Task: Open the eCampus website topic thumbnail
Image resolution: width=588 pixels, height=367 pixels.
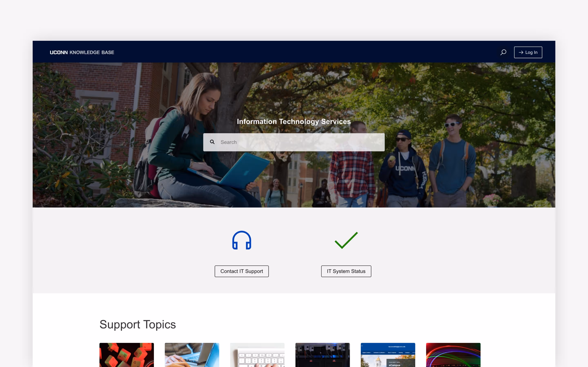Action: pyautogui.click(x=388, y=355)
